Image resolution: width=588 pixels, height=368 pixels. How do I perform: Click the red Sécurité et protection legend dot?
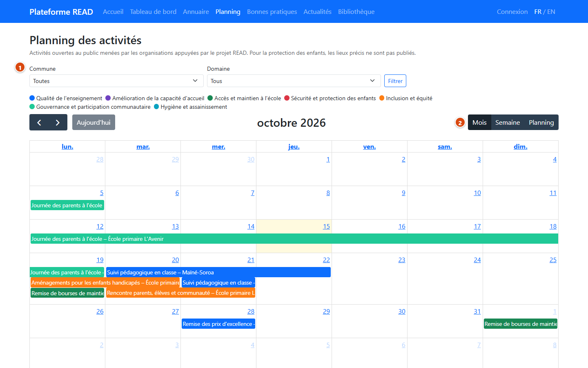click(287, 98)
